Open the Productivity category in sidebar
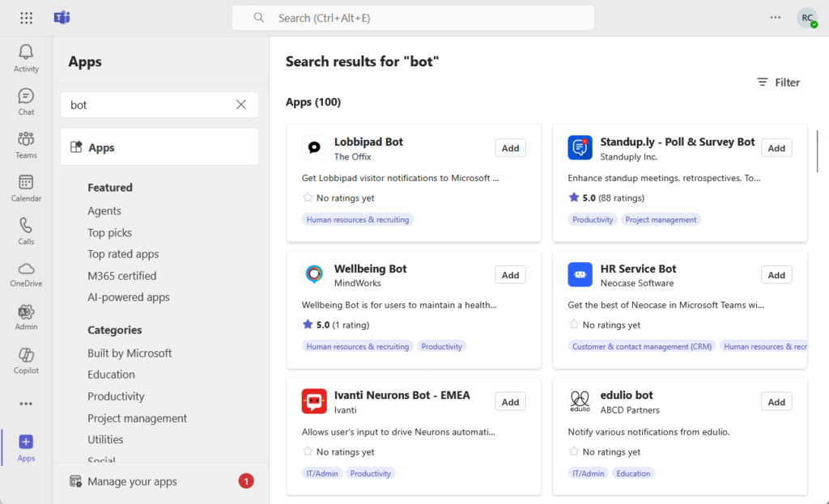Viewport: 829px width, 504px height. point(116,396)
